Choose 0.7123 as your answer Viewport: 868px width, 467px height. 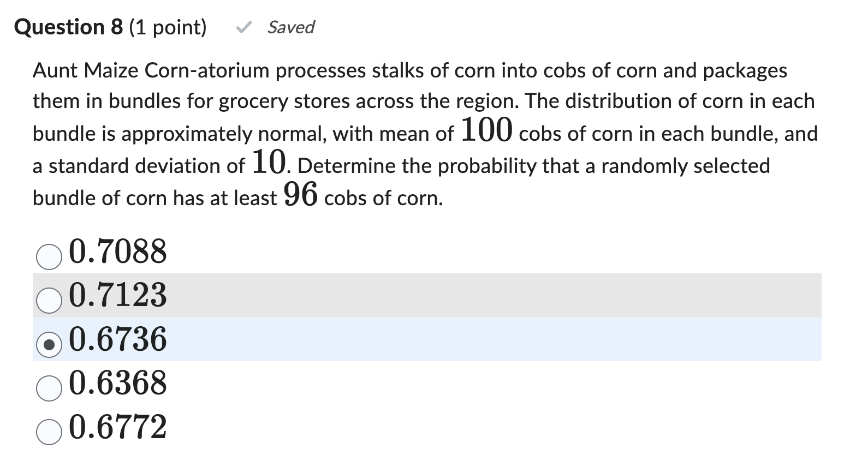pos(117,295)
